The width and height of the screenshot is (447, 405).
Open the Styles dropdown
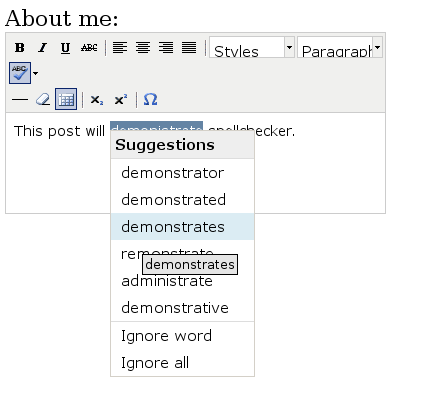pos(252,47)
